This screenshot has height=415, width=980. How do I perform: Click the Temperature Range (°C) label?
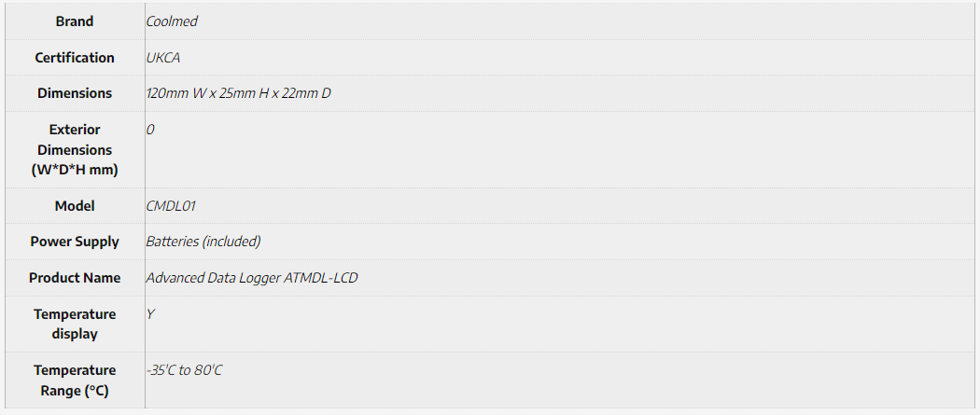click(75, 380)
